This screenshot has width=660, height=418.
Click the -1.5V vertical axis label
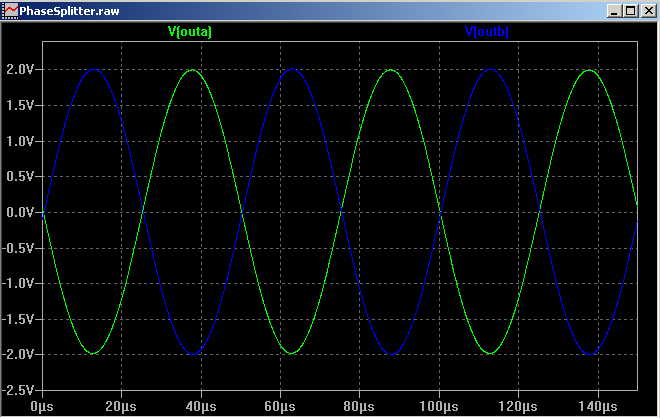click(x=18, y=319)
